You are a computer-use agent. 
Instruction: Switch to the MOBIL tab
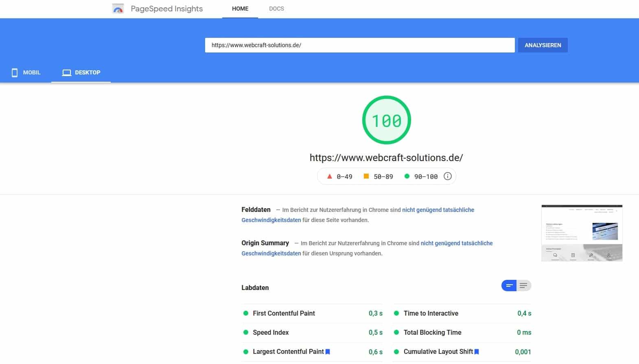(26, 73)
